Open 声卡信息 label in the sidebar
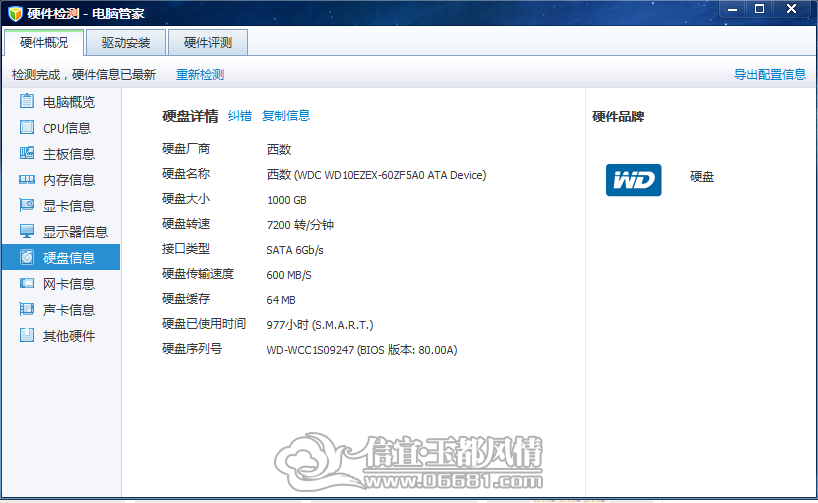This screenshot has width=818, height=503. (69, 310)
